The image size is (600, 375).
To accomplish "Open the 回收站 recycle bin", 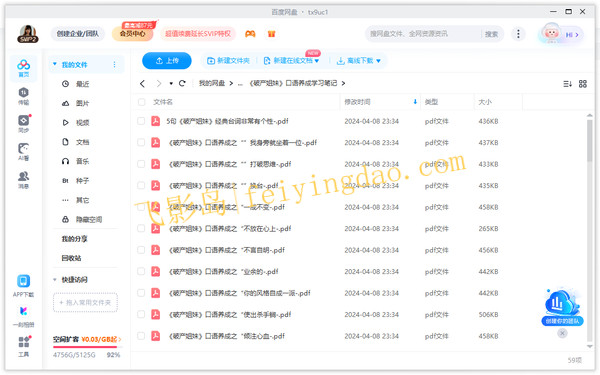I will pyautogui.click(x=72, y=258).
